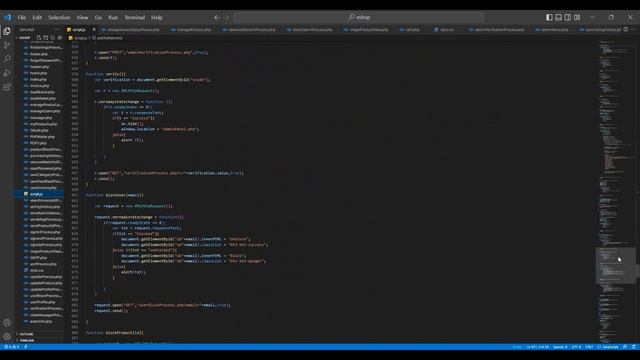Switch to the style.css tab
The height and width of the screenshot is (360, 640).
pyautogui.click(x=444, y=30)
